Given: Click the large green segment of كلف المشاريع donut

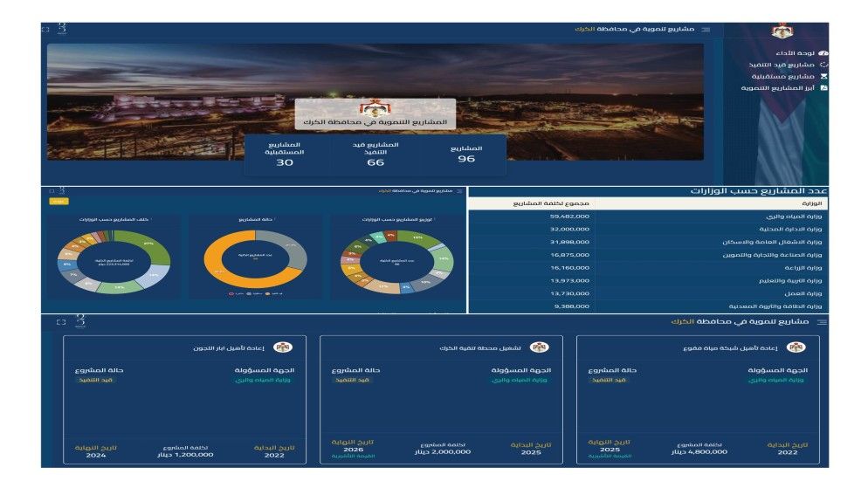Looking at the screenshot, I should [x=156, y=248].
